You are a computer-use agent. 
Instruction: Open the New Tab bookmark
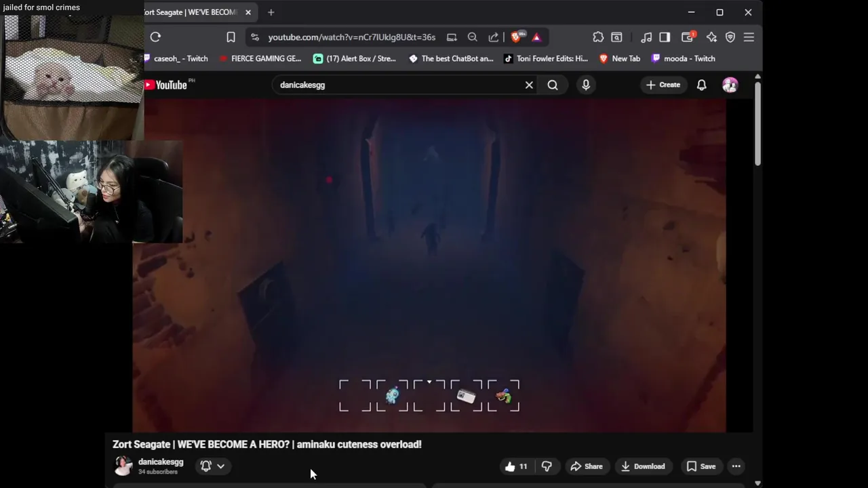[620, 59]
